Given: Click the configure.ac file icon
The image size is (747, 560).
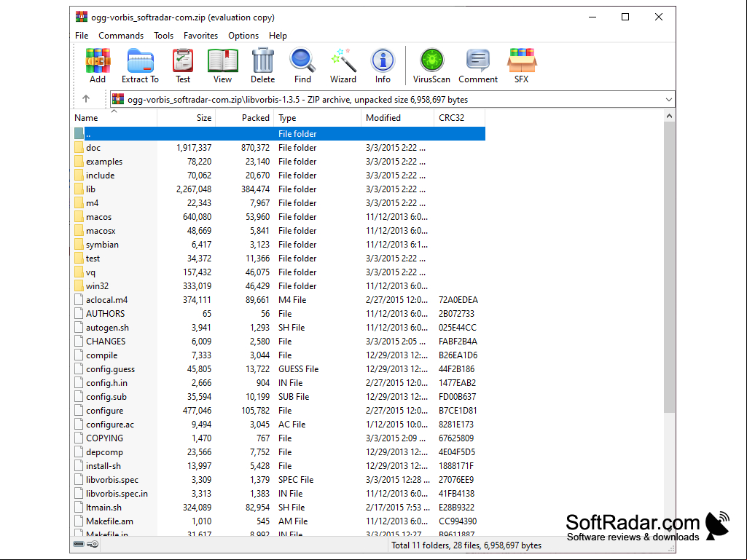Looking at the screenshot, I should click(x=79, y=425).
